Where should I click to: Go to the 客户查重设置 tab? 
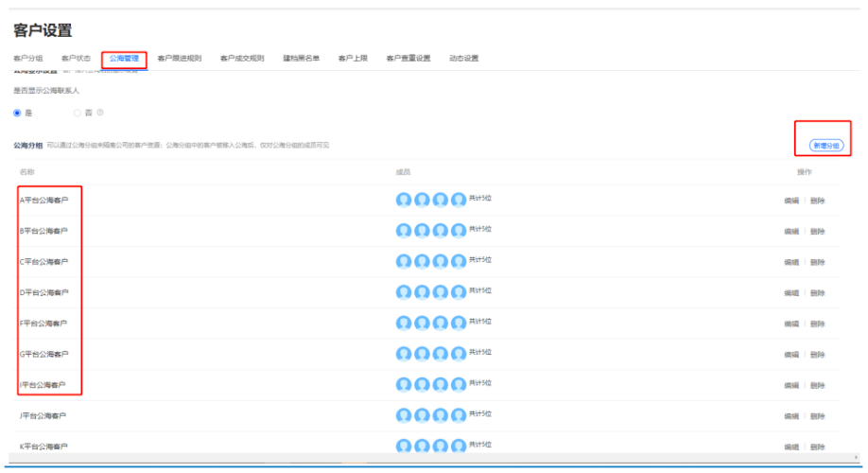point(408,58)
